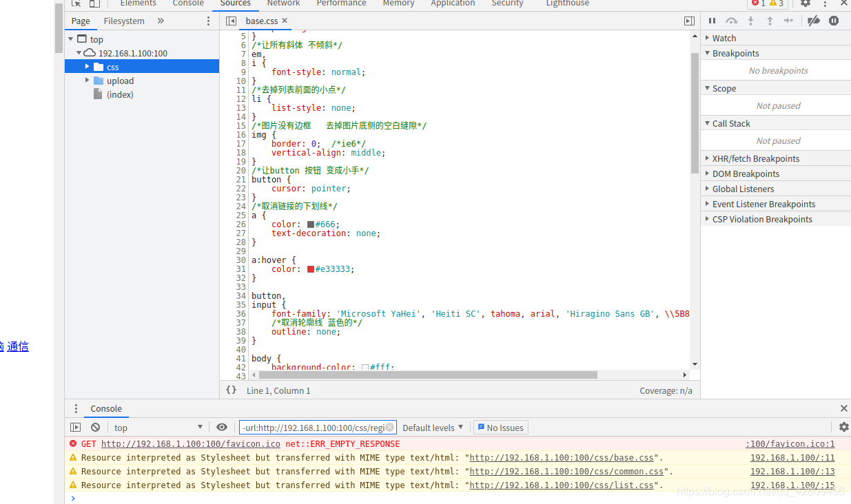Open the Performance panel tab
Image resolution: width=851 pixels, height=504 pixels.
[341, 3]
